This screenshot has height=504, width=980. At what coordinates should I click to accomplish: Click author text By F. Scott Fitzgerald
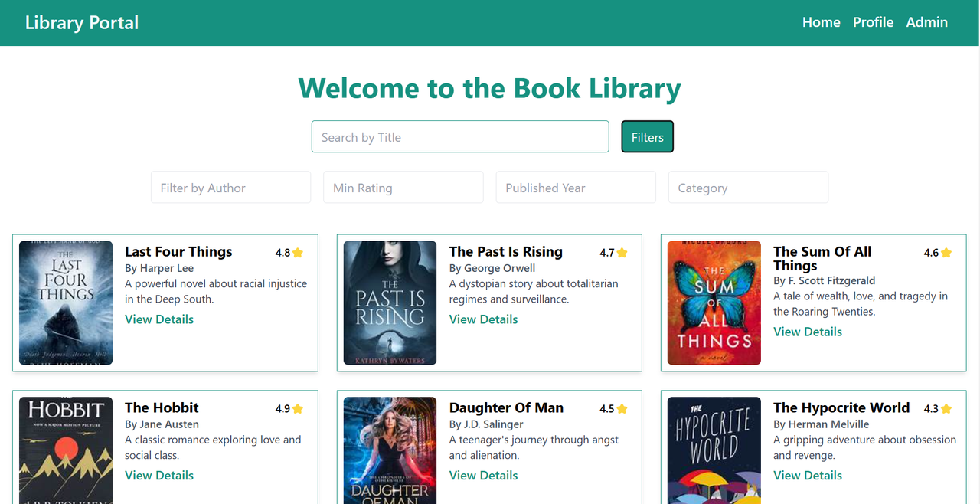coord(825,281)
